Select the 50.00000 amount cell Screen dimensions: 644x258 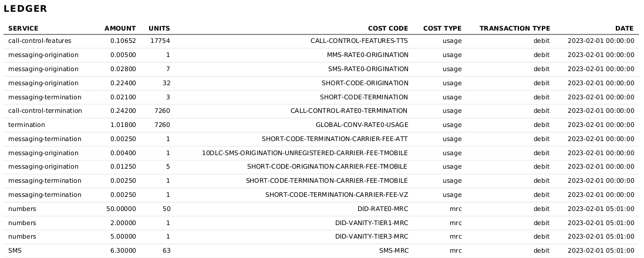[x=121, y=209]
